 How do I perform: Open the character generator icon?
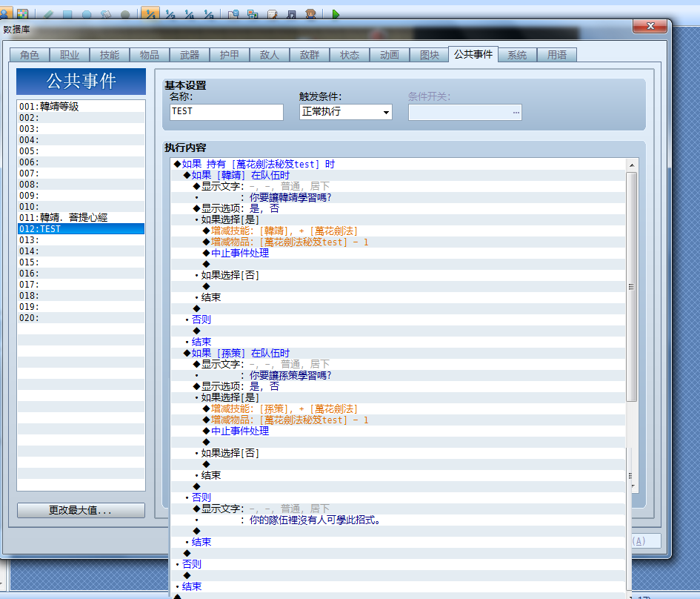point(310,14)
